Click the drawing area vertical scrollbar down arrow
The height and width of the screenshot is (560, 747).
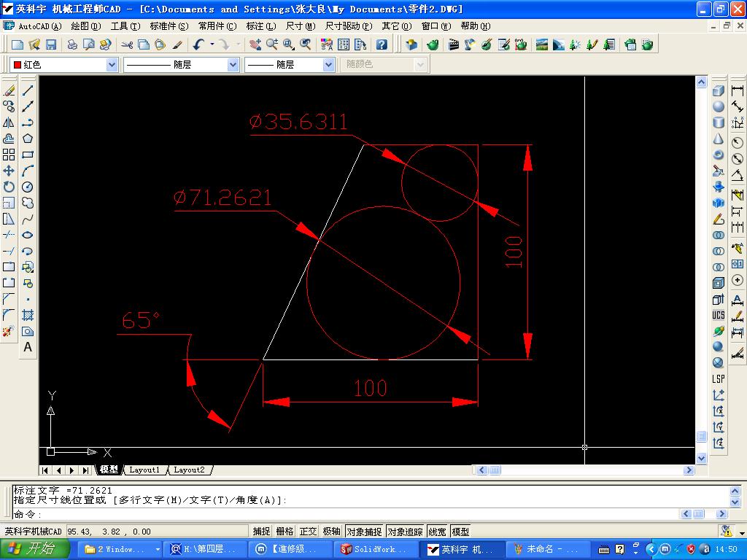(701, 458)
